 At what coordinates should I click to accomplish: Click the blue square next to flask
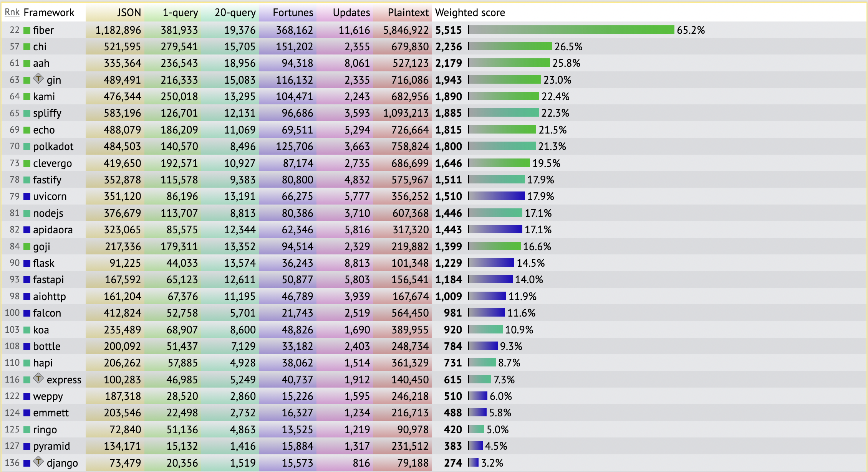(x=27, y=263)
